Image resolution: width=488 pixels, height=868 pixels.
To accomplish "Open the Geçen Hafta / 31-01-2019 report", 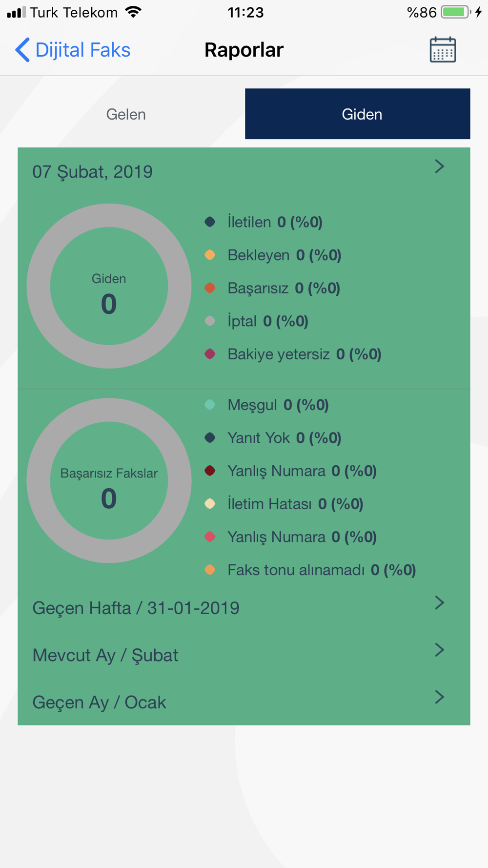I will [x=136, y=608].
